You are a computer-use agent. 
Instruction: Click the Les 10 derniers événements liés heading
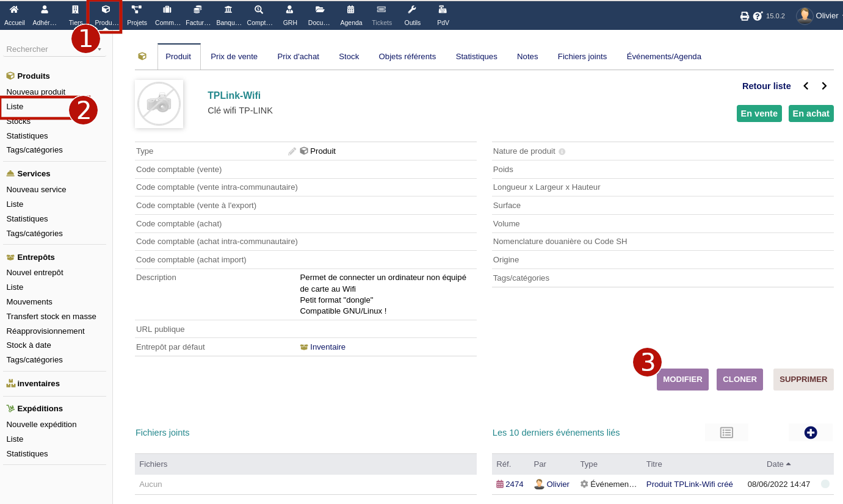pyautogui.click(x=556, y=433)
